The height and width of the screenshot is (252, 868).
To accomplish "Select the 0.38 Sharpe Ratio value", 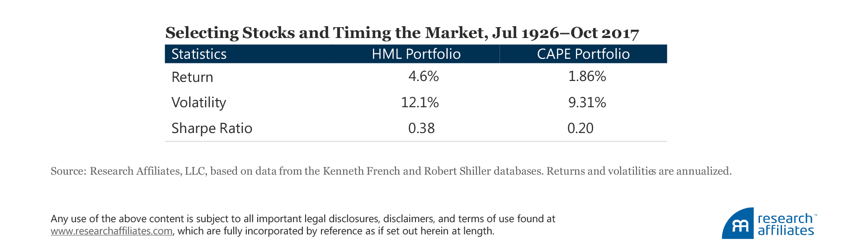I will tap(421, 128).
